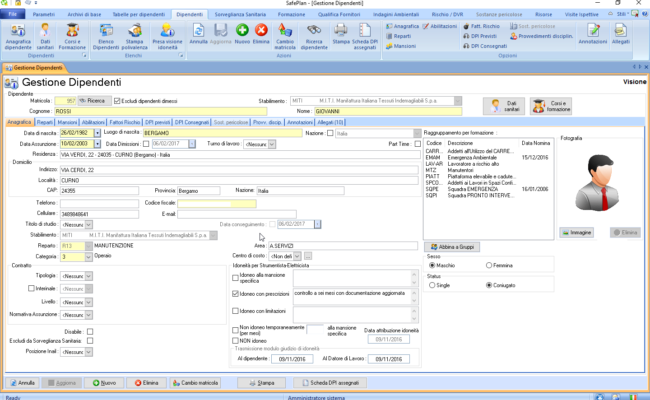Open Annotazioni ribbon icon
650x400 pixels.
(x=593, y=34)
